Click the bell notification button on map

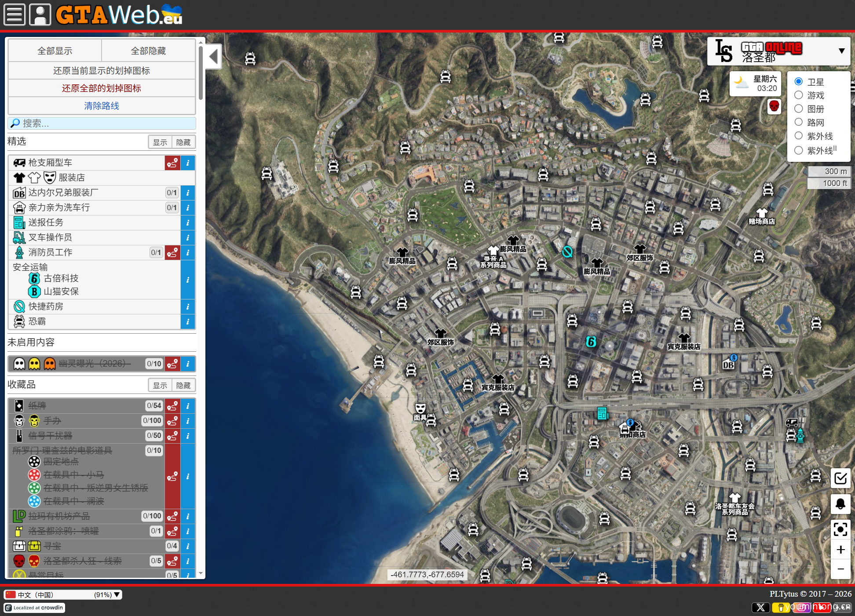pyautogui.click(x=840, y=503)
